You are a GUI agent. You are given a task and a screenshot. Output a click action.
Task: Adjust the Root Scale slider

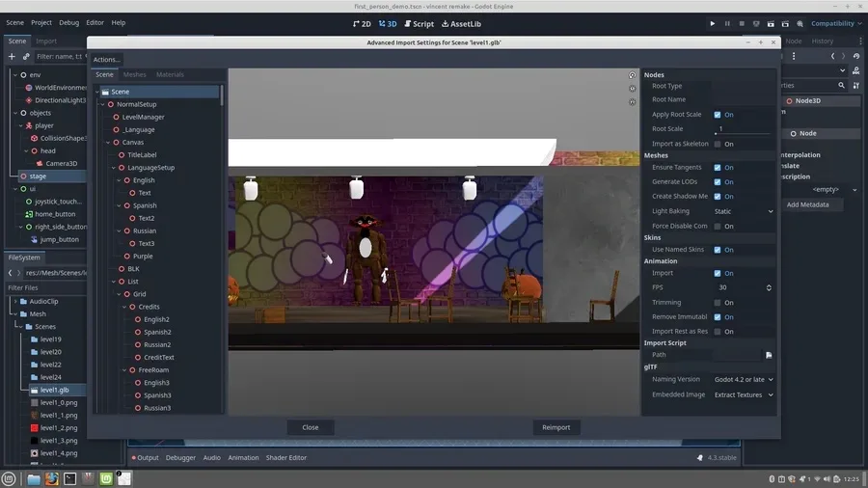click(x=742, y=133)
